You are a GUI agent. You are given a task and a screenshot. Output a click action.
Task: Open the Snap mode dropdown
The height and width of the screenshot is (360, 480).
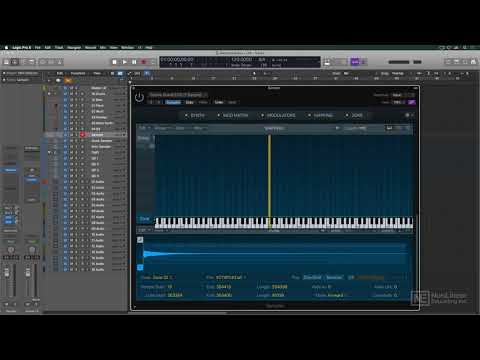pyautogui.click(x=346, y=73)
